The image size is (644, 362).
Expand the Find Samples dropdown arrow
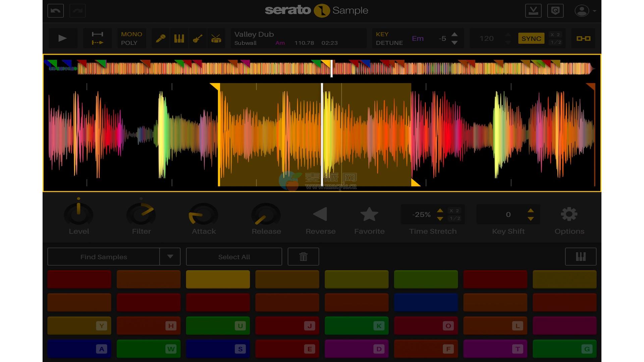point(170,257)
